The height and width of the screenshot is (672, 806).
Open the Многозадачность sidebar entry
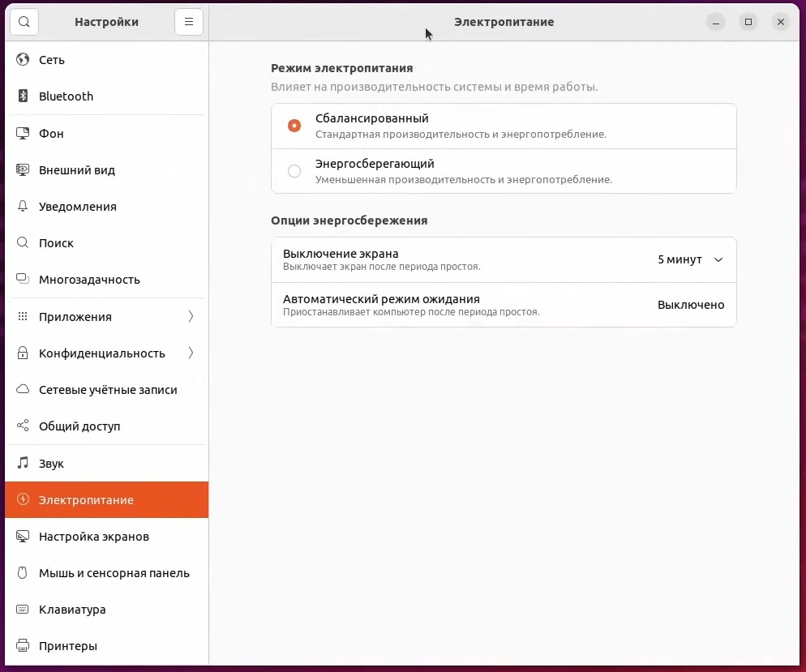tap(106, 279)
